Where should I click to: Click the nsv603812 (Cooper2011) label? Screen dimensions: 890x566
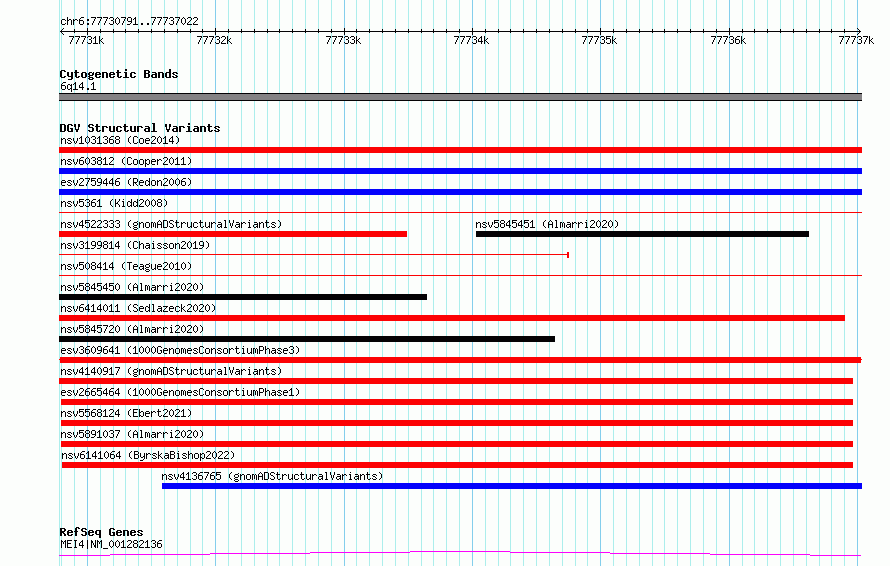click(126, 161)
